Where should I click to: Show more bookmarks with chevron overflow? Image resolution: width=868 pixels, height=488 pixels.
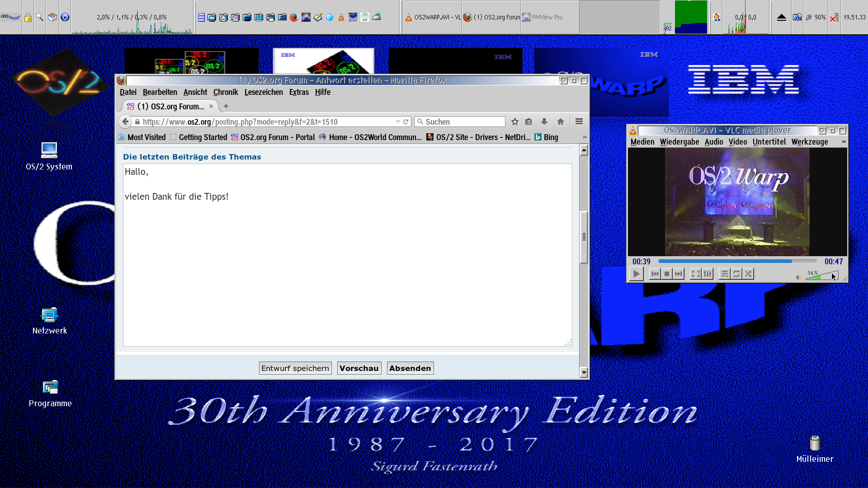[585, 137]
